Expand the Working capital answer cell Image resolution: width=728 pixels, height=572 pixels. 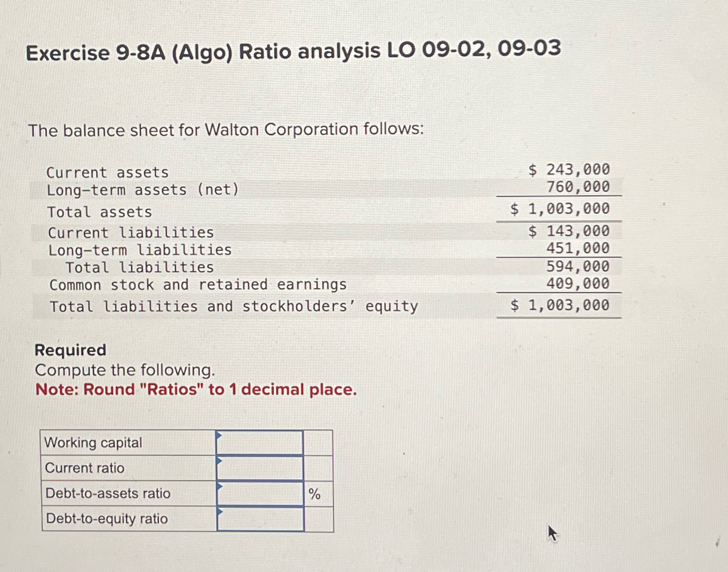coord(260,443)
